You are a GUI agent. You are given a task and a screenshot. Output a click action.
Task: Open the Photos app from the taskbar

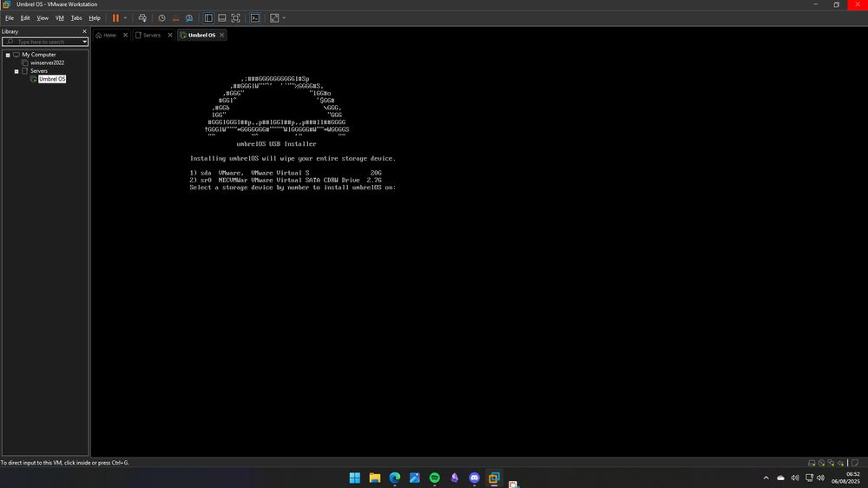coord(415,478)
